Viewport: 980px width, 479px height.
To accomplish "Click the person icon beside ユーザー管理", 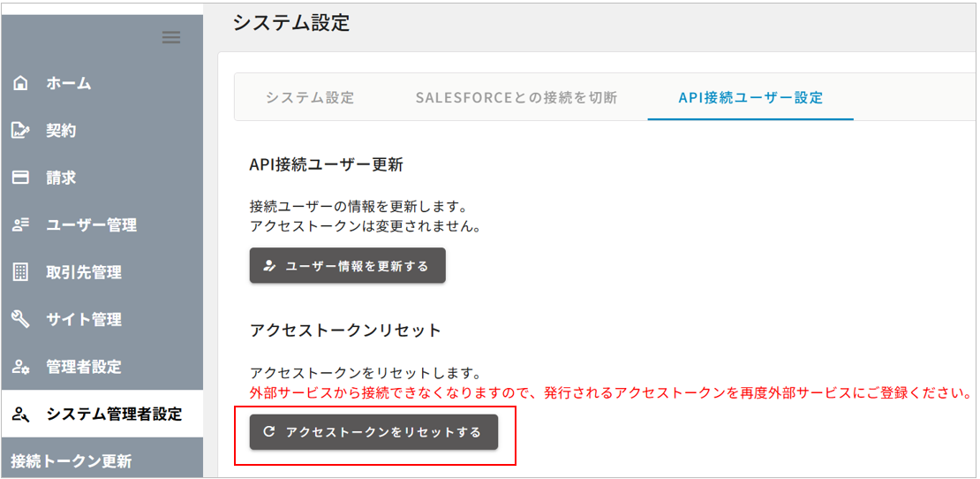I will 21,225.
